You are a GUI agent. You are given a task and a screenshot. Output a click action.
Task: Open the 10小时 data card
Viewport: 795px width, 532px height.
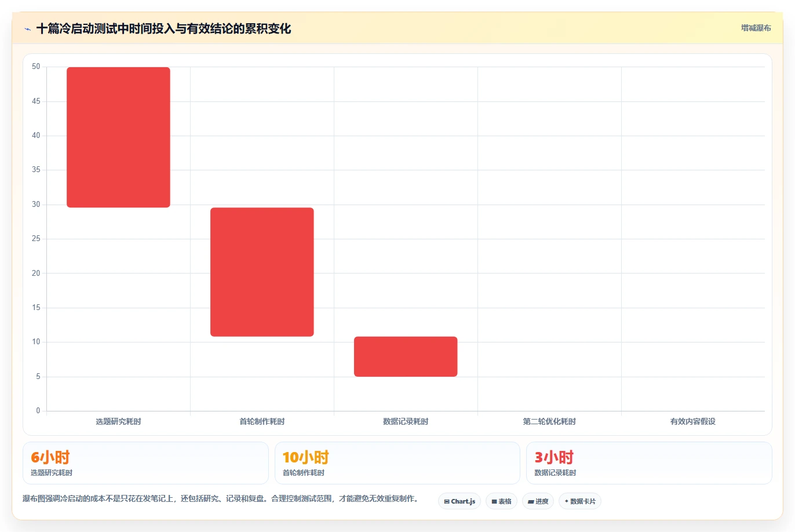397,463
